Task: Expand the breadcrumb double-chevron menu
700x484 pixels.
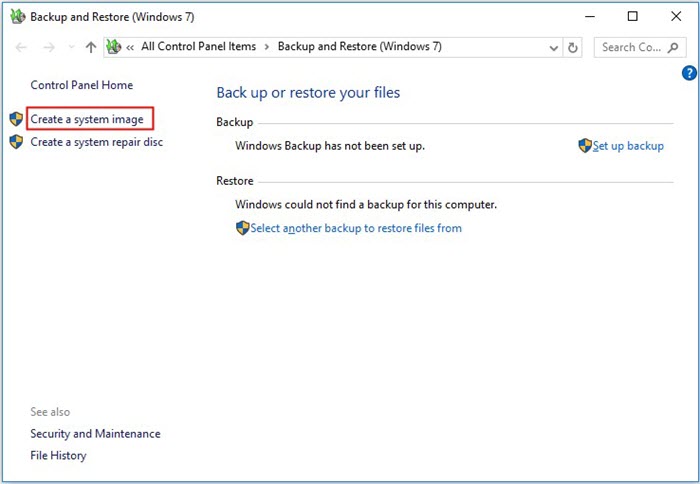Action: (130, 47)
